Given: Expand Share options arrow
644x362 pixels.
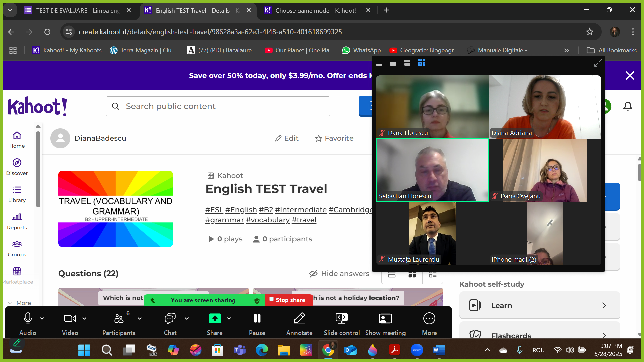Looking at the screenshot, I should point(229,318).
